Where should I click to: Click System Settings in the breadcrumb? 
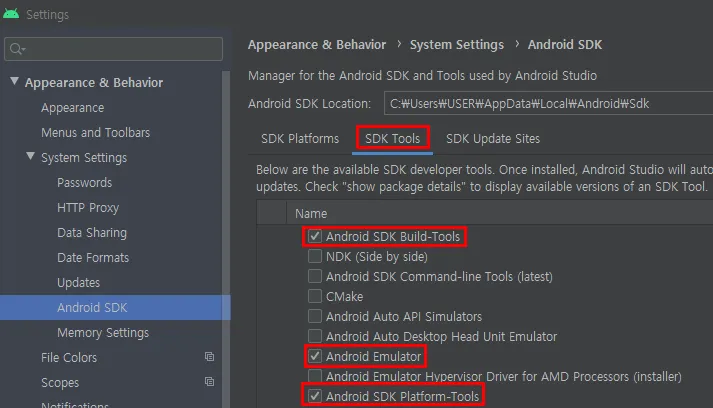457,45
